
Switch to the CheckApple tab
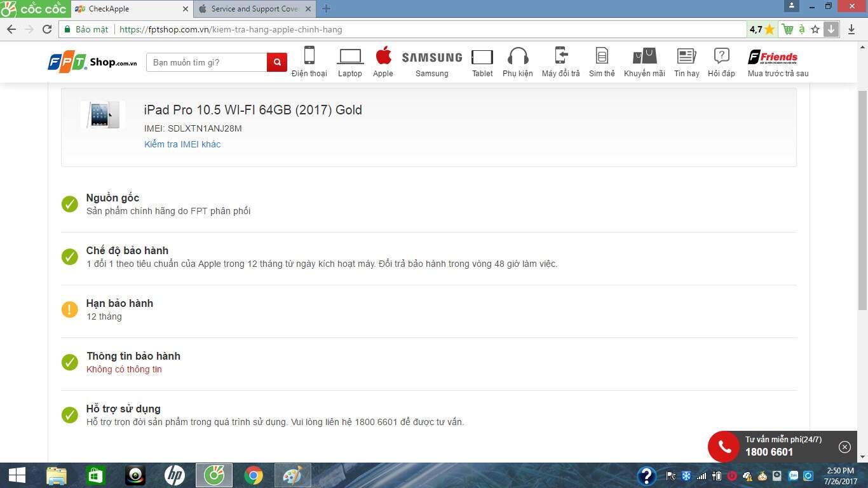click(132, 9)
